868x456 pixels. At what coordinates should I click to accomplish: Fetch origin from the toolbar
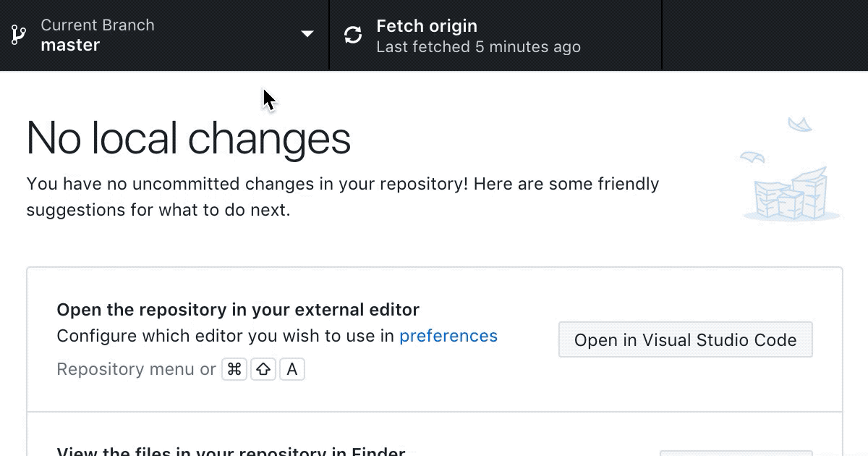[x=495, y=35]
